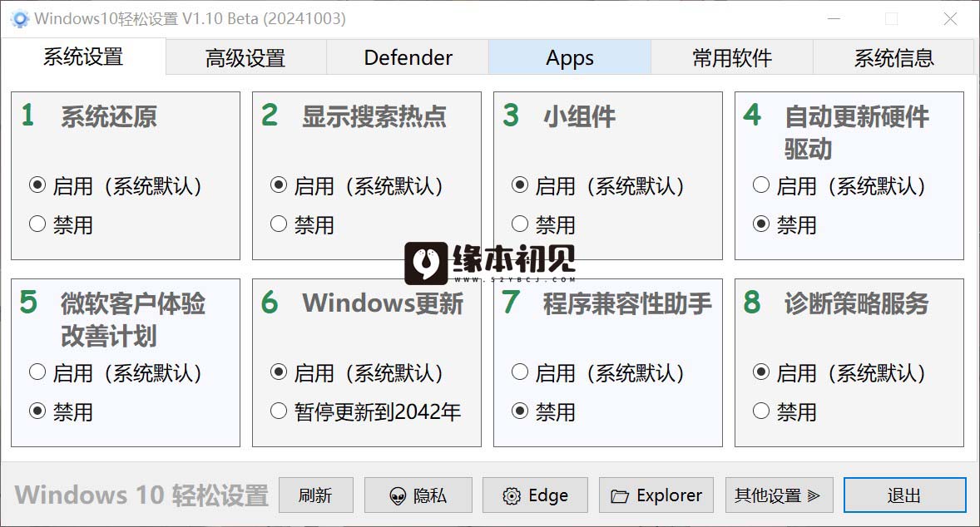Click the 退出 button

pyautogui.click(x=904, y=495)
